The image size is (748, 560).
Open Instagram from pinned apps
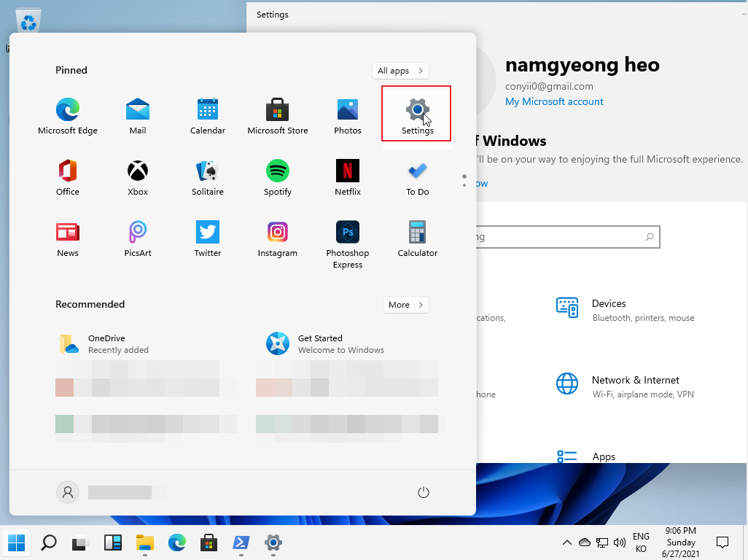click(x=278, y=238)
